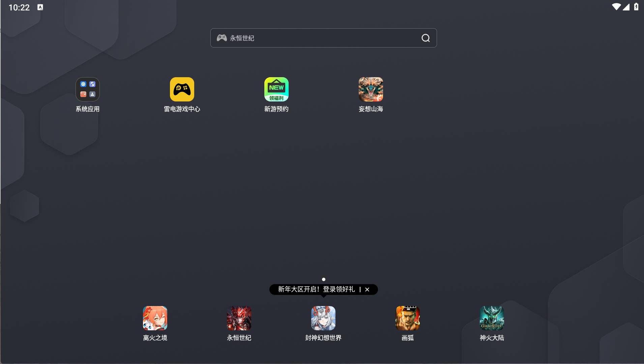Tap the 10:22 clock in status bar
The image size is (644, 364).
click(x=19, y=7)
